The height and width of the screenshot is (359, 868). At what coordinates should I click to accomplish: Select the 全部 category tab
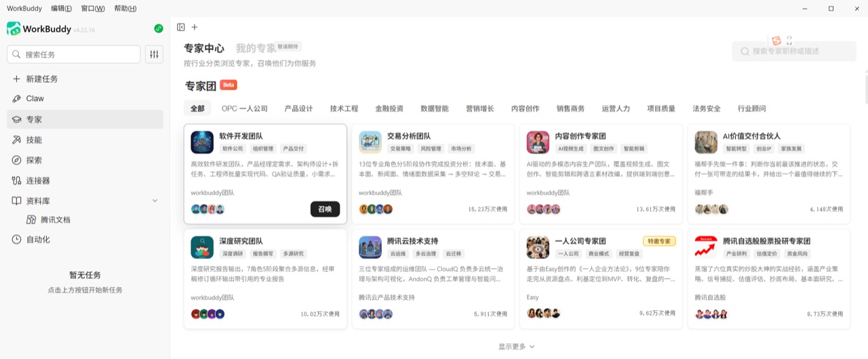pos(197,108)
